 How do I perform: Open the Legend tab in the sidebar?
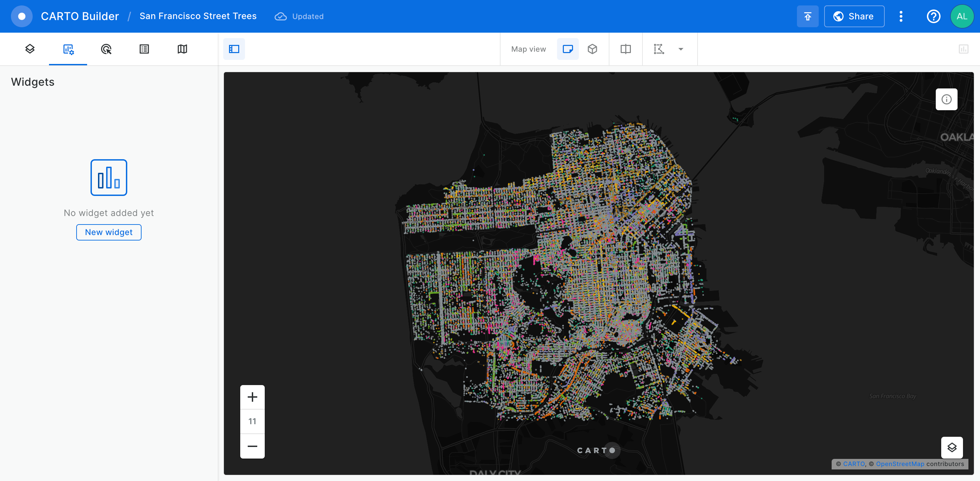[144, 49]
